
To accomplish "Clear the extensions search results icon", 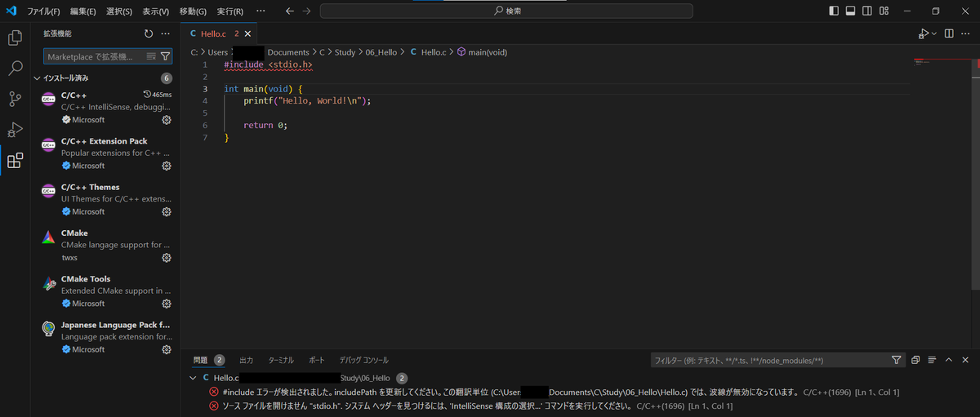I will (151, 56).
